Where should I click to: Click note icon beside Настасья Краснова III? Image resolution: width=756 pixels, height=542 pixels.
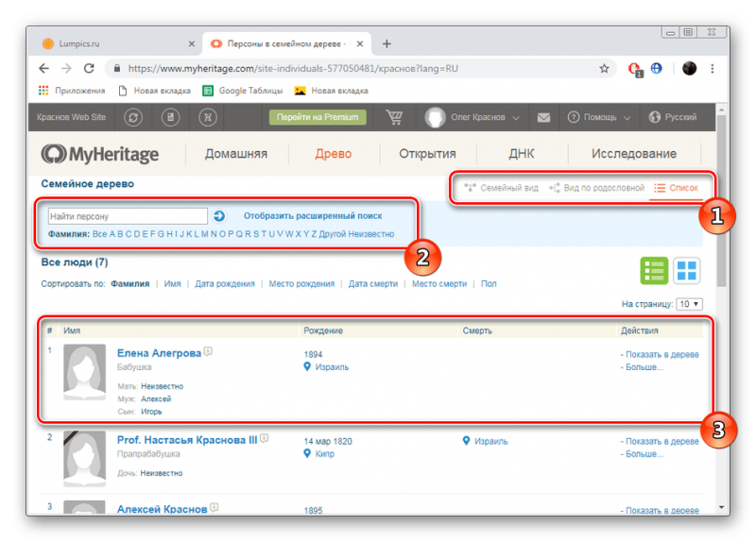265,438
